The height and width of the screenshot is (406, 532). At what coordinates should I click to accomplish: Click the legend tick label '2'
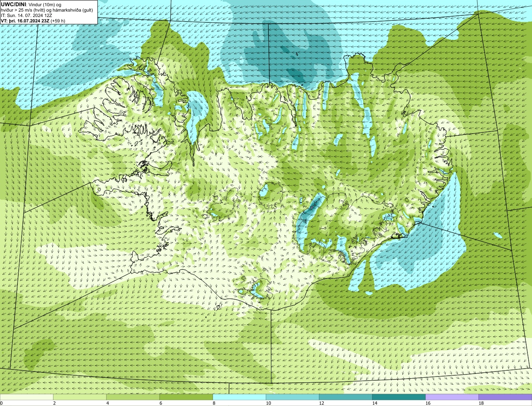click(x=54, y=403)
